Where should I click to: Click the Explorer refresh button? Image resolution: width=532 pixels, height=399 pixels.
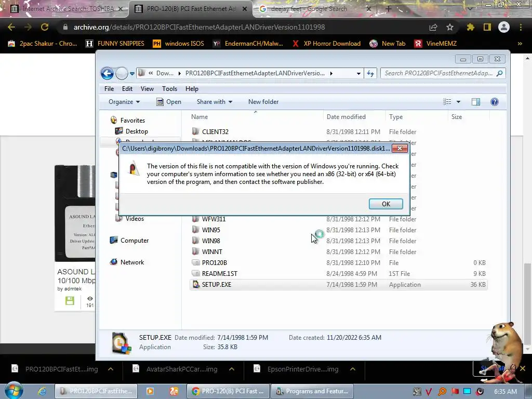370,73
